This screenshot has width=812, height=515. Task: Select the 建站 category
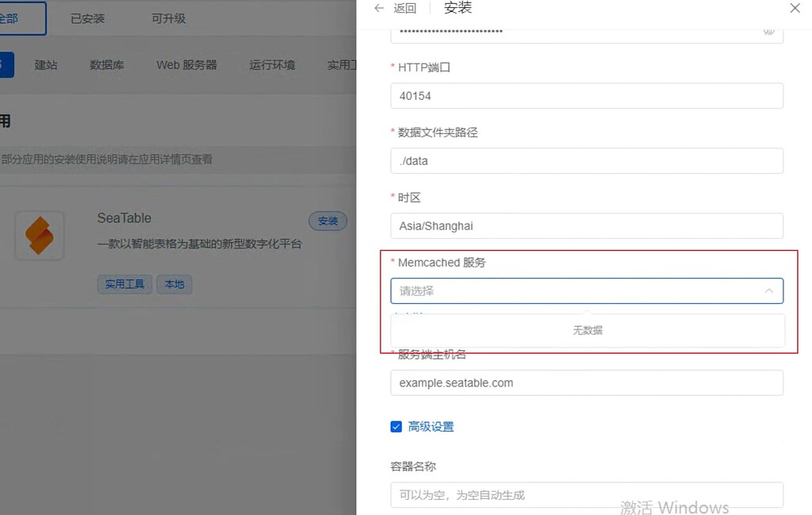pos(46,65)
